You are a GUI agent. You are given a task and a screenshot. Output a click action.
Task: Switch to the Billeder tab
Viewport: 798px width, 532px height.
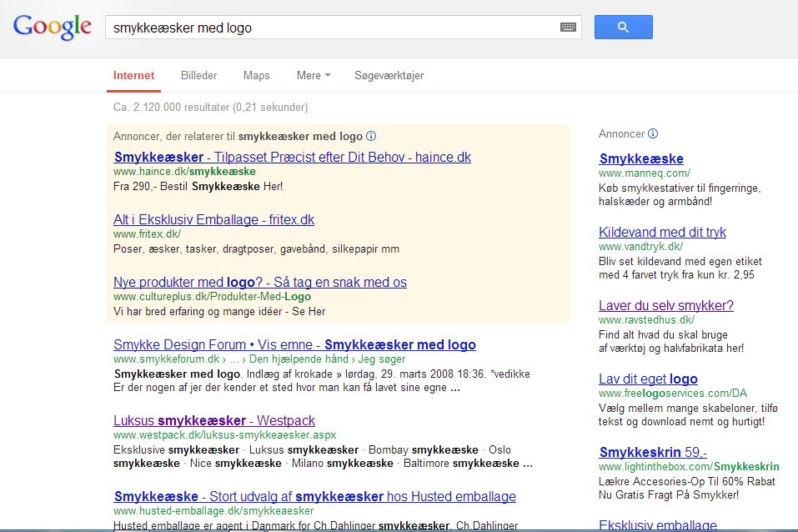point(198,75)
